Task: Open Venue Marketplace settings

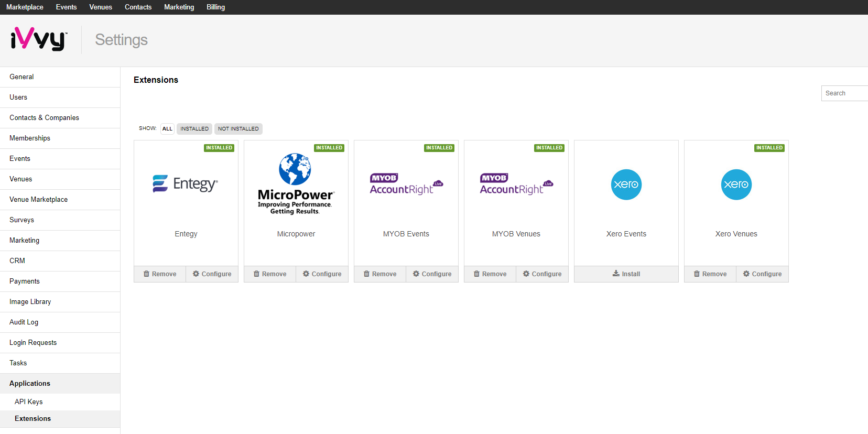Action: [x=60, y=200]
